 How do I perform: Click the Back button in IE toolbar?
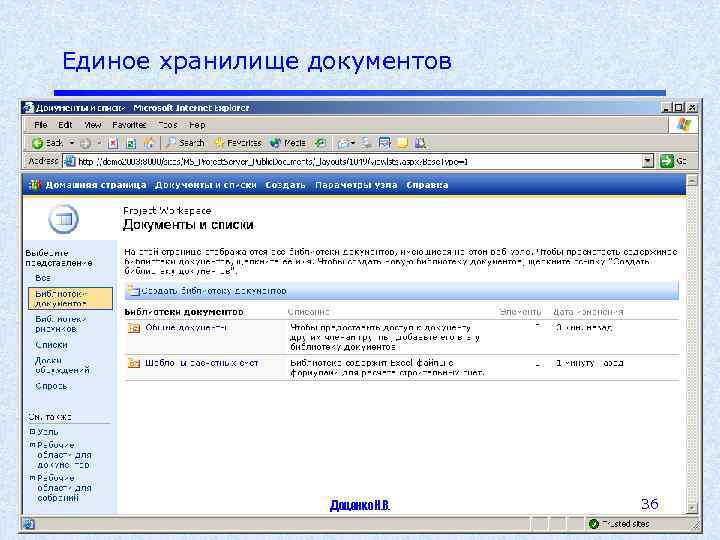point(47,143)
